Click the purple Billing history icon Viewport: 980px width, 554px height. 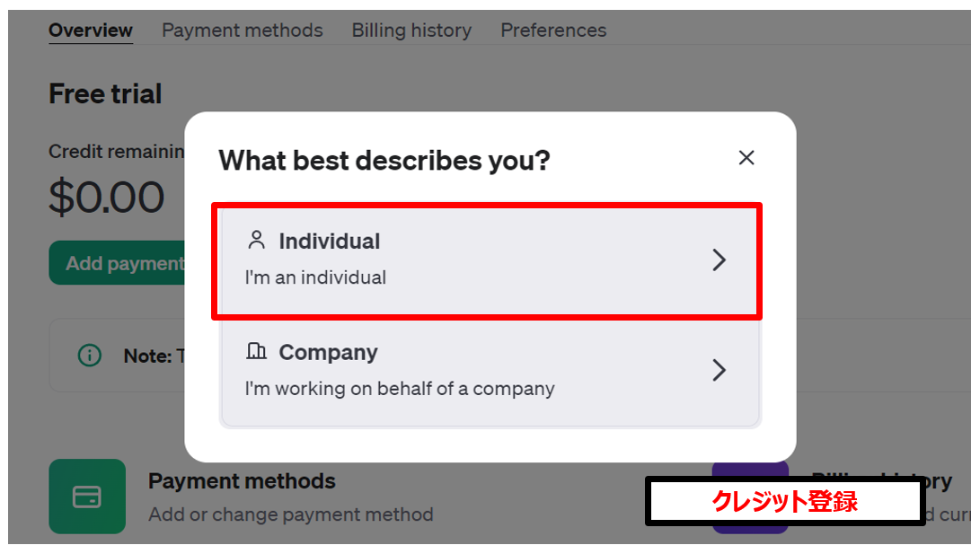(x=750, y=497)
